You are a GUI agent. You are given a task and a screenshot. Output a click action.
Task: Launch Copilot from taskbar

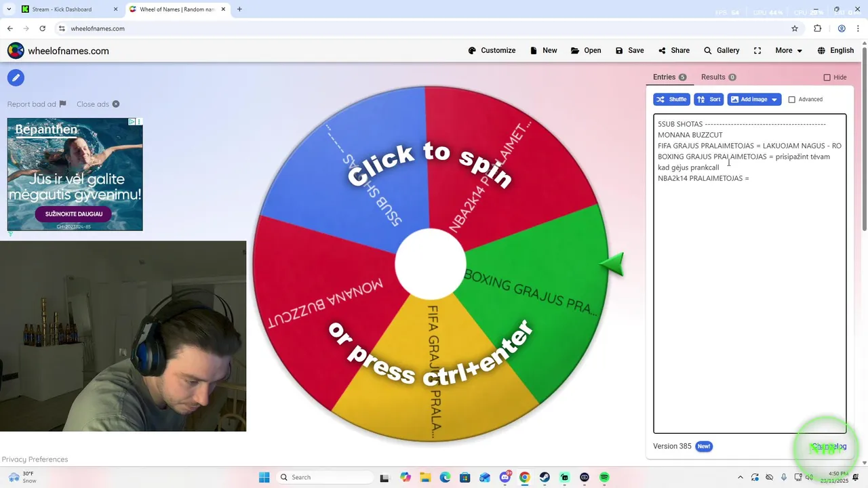pyautogui.click(x=406, y=477)
